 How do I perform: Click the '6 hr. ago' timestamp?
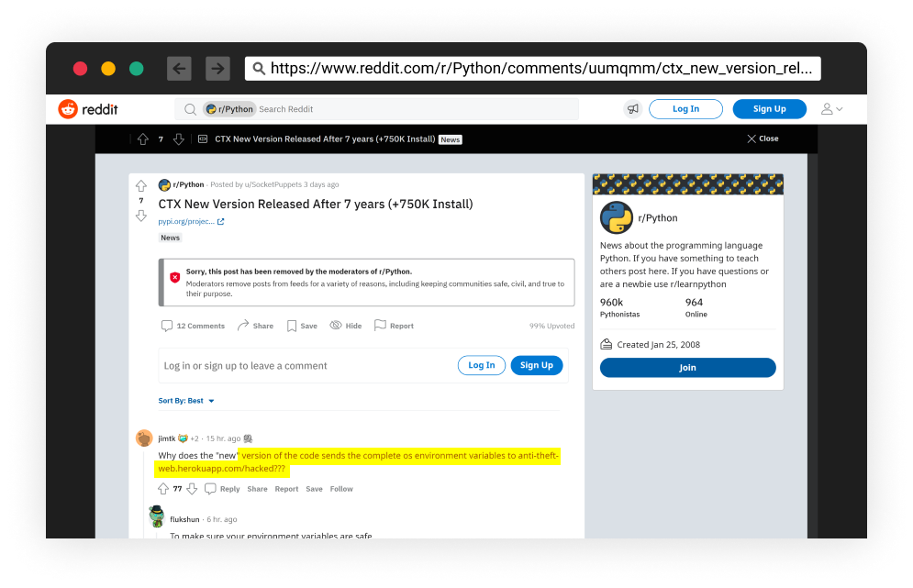click(x=222, y=519)
